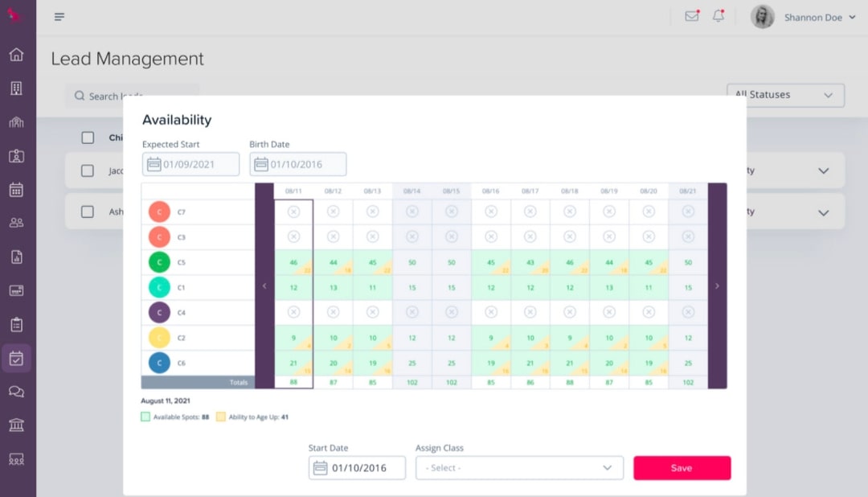Check new messages via the envelope icon
Screen dimensions: 868x497
(691, 15)
